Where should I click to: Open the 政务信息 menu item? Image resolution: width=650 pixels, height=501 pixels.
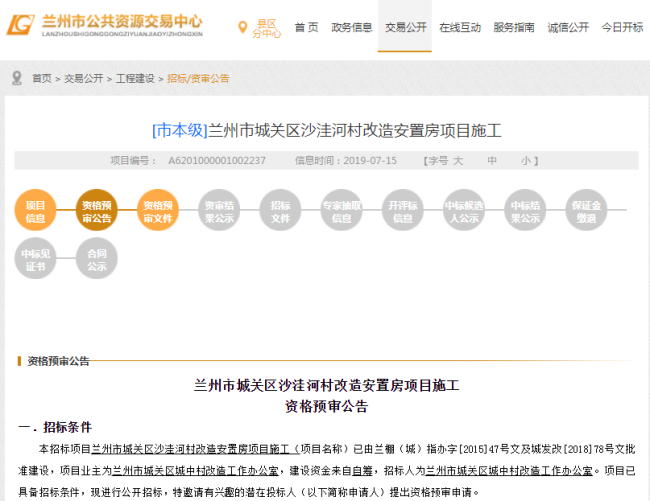[352, 28]
